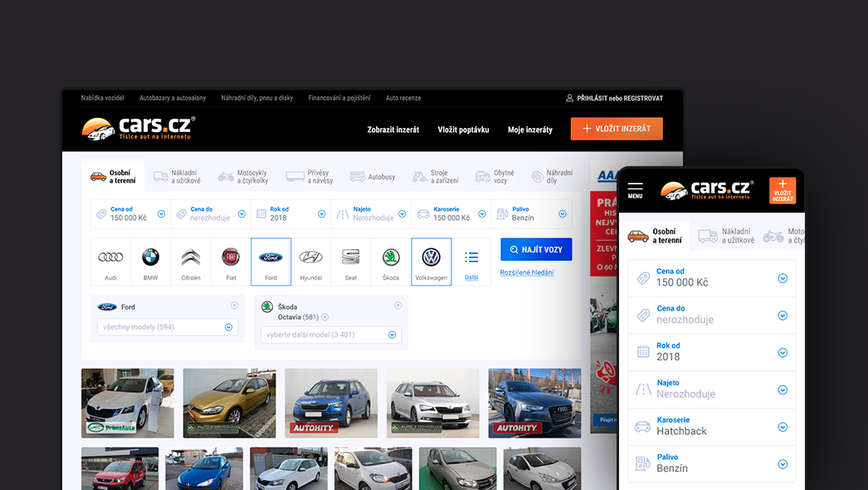Open Autobazary a autosalony menu item
Screen dimensions: 868x490
click(173, 98)
